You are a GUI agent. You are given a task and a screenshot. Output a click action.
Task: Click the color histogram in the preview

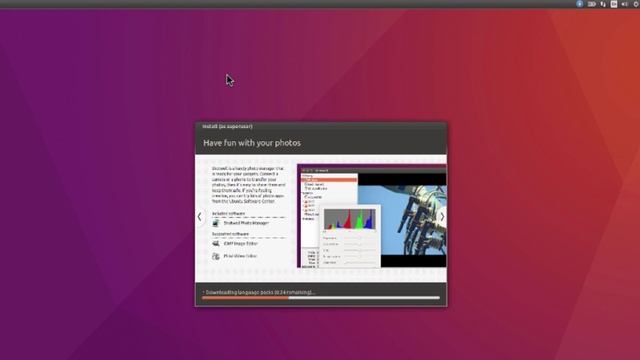click(350, 219)
